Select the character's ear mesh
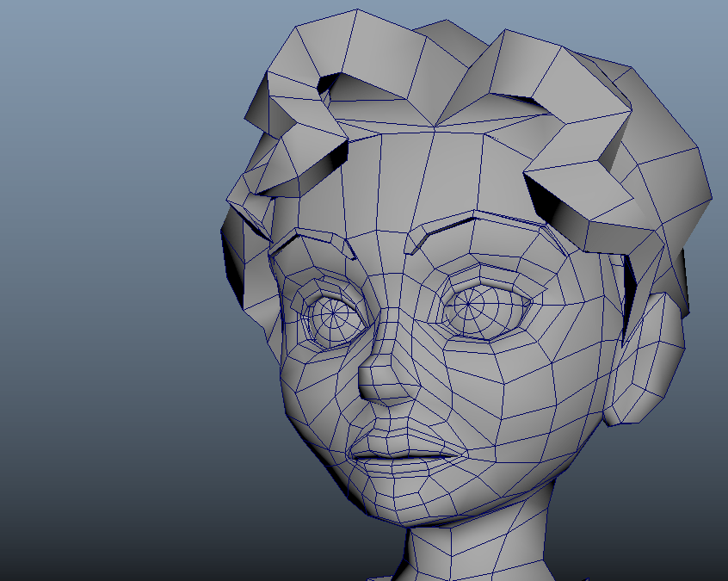 647,362
